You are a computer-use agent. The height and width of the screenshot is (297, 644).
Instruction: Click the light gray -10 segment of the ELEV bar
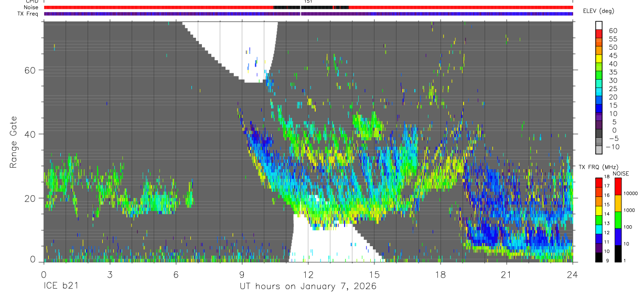[x=599, y=149]
